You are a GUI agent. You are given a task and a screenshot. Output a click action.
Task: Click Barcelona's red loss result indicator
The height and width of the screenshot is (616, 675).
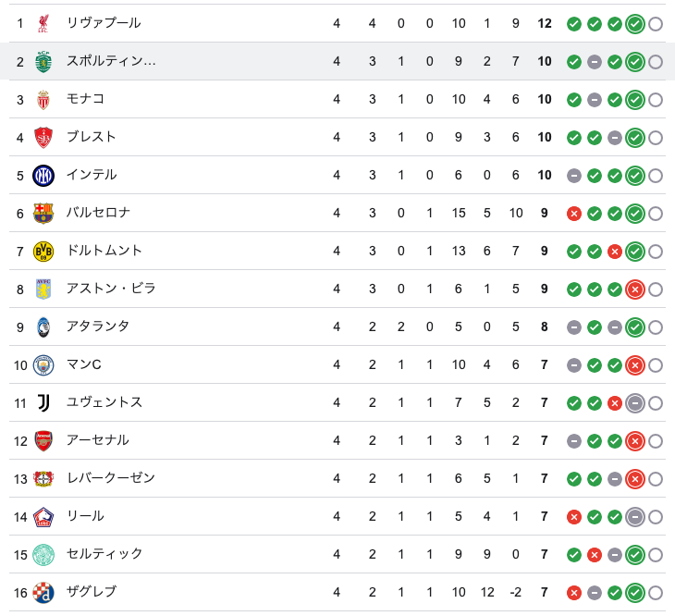tap(574, 214)
